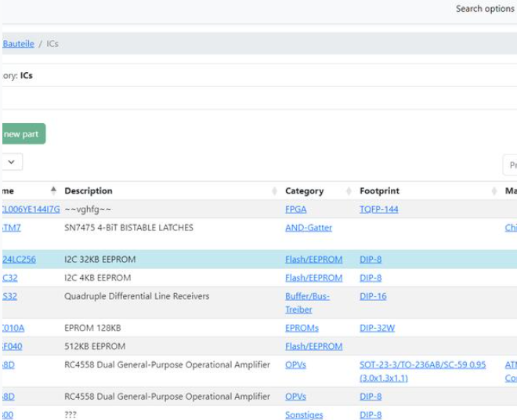Open AND-Gatter category link

coord(309,228)
